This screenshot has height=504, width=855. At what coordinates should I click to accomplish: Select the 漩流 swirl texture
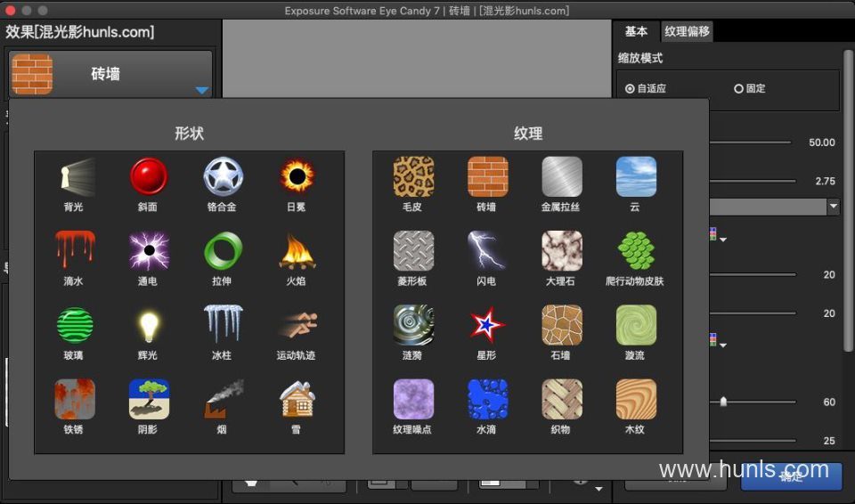point(636,325)
